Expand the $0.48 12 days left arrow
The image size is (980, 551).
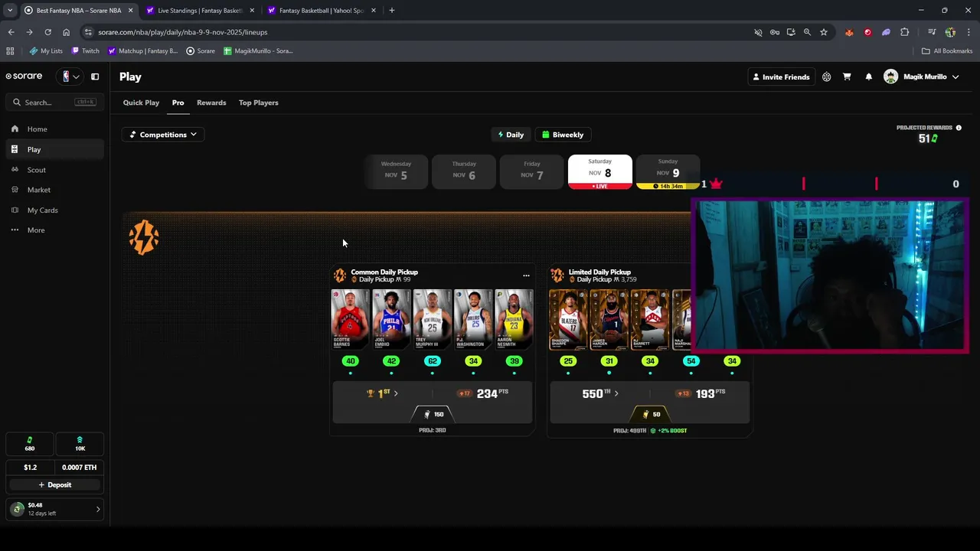(97, 509)
